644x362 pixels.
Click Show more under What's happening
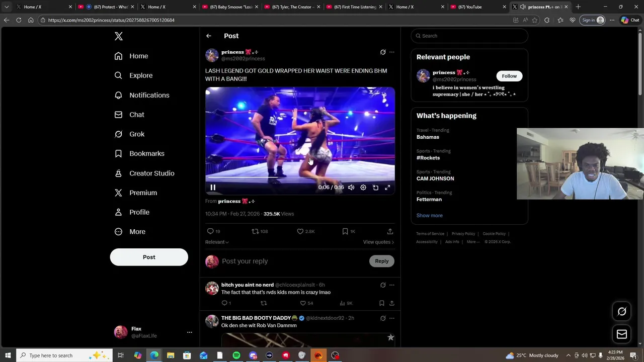[430, 215]
